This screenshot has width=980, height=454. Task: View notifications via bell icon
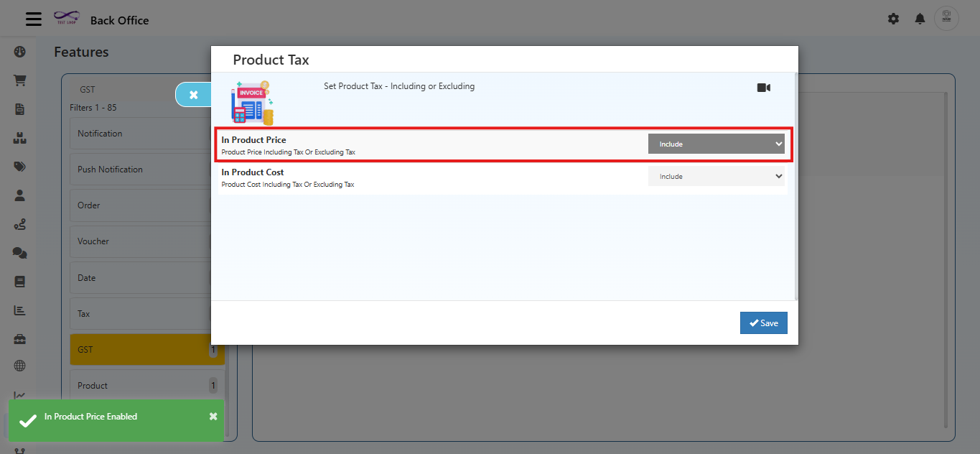(920, 19)
